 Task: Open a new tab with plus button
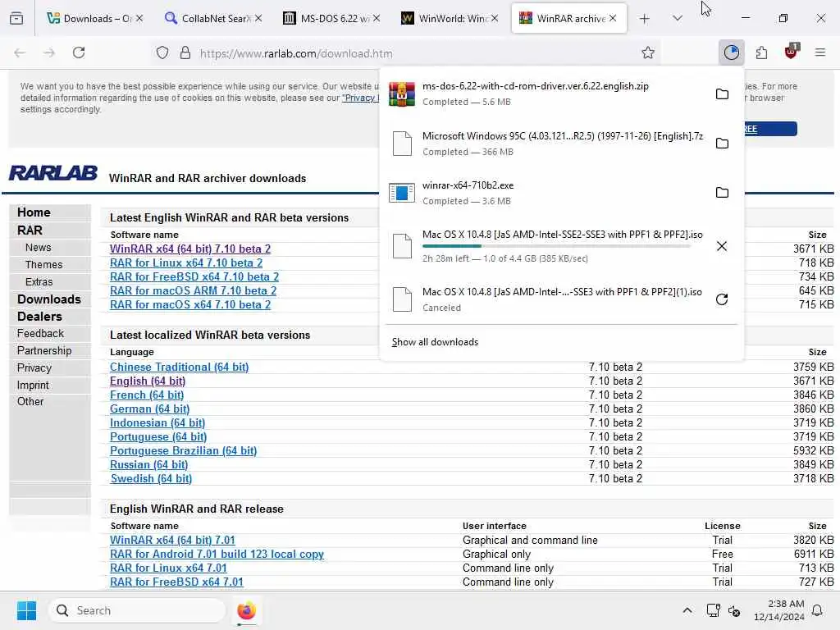click(x=645, y=19)
